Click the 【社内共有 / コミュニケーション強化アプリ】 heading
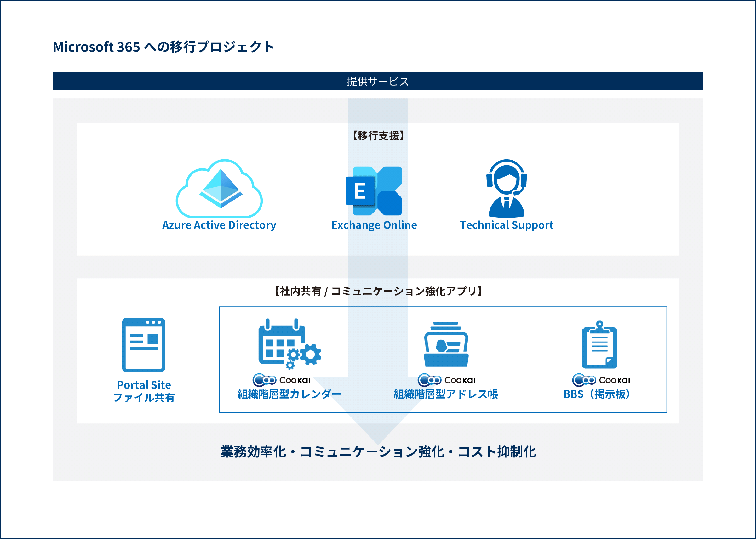The image size is (756, 539). click(x=378, y=291)
